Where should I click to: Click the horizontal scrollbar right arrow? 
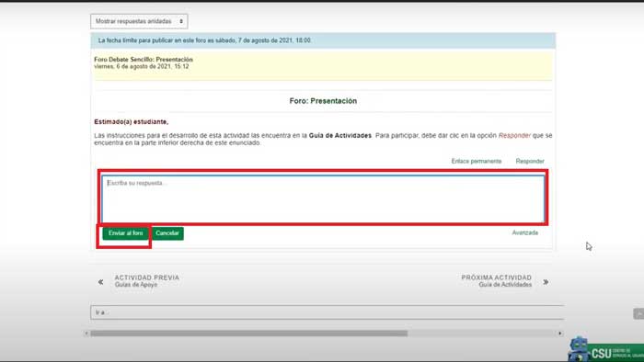[x=559, y=334]
